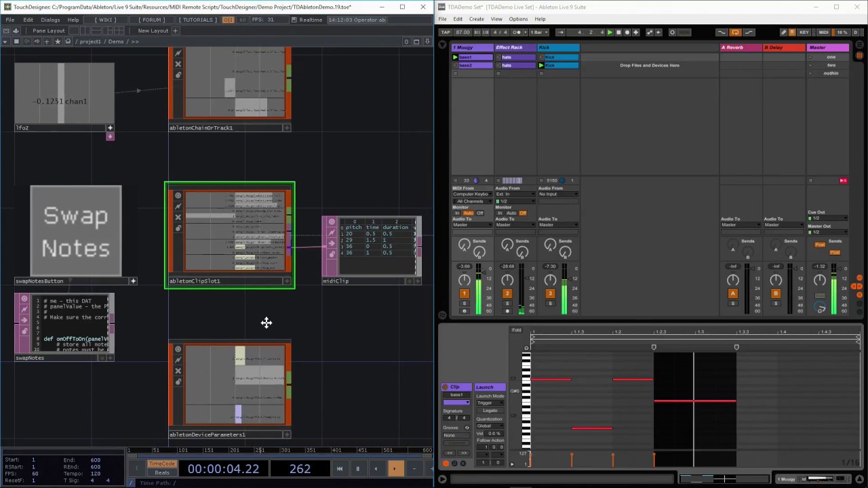The height and width of the screenshot is (488, 868).
Task: Open the Cue Out dropdown
Action: [x=828, y=218]
